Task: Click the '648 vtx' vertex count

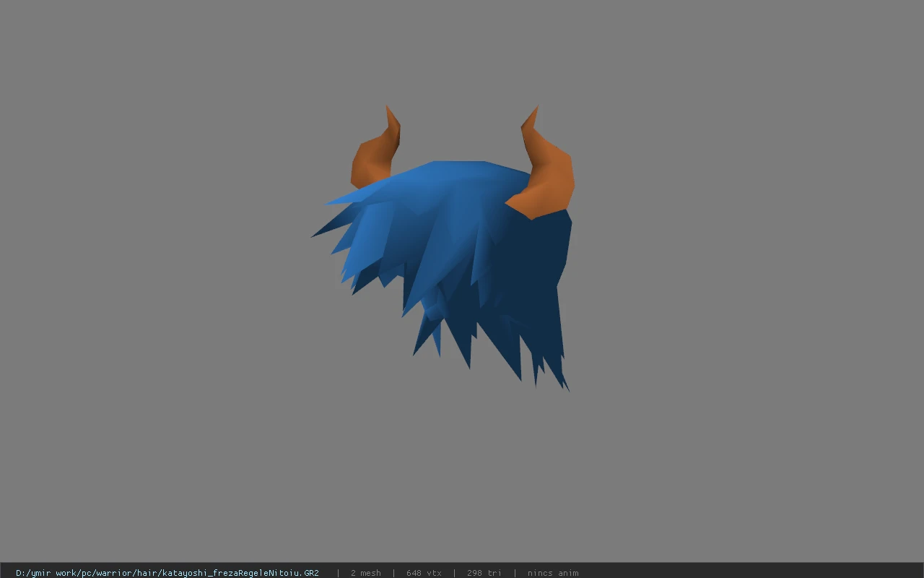Action: [x=424, y=573]
